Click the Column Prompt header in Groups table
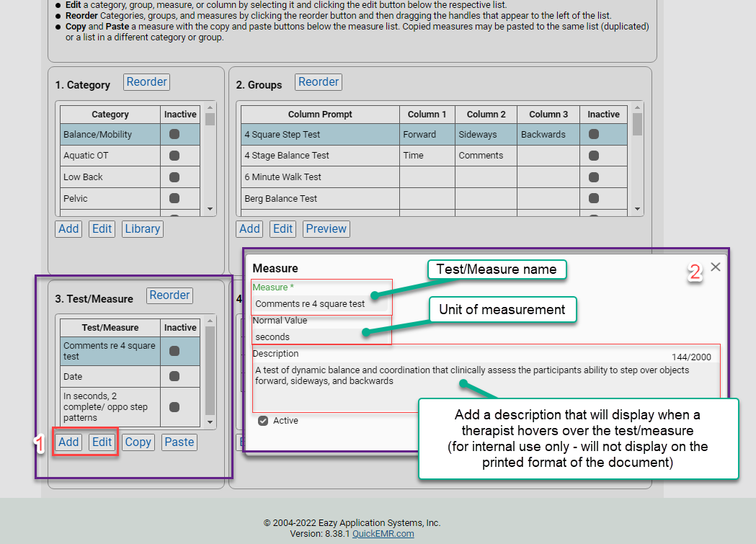The image size is (756, 544). tap(320, 114)
